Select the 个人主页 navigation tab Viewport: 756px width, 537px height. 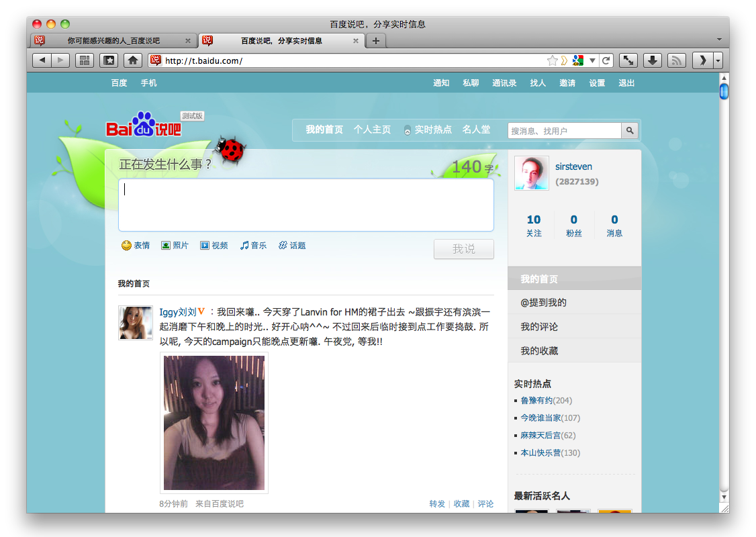(x=372, y=130)
